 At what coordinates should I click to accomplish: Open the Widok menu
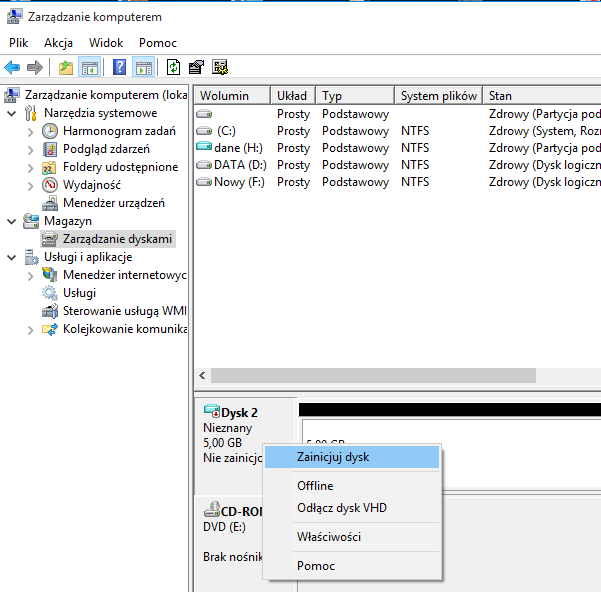[x=106, y=43]
